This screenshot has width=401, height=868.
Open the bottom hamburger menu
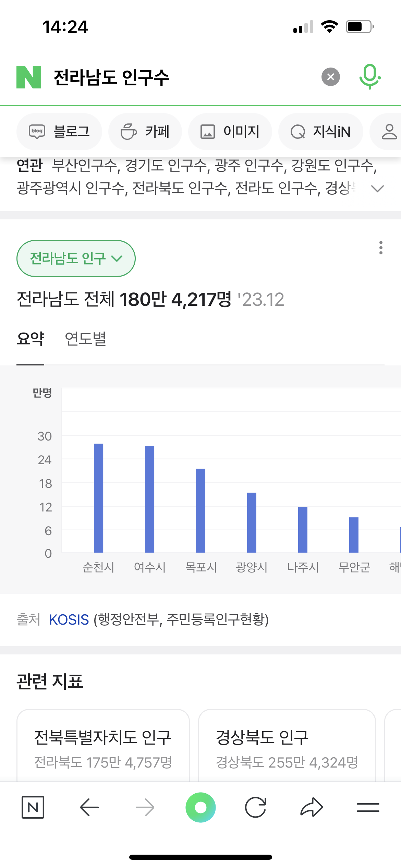pyautogui.click(x=368, y=807)
